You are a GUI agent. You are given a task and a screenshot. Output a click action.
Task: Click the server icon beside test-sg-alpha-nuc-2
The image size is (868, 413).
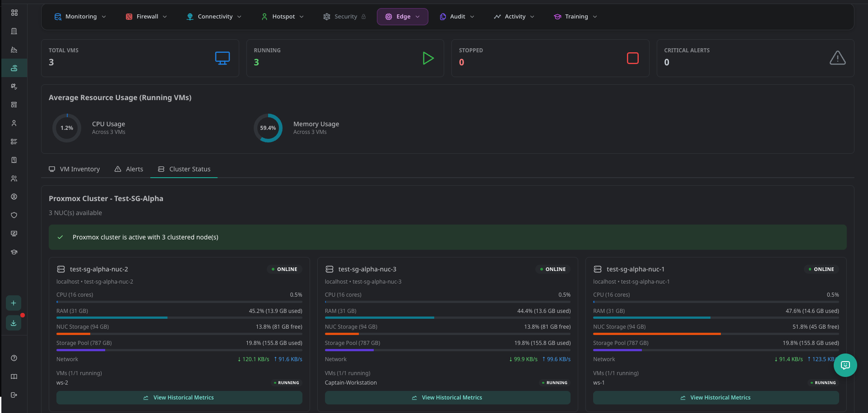[x=61, y=269]
